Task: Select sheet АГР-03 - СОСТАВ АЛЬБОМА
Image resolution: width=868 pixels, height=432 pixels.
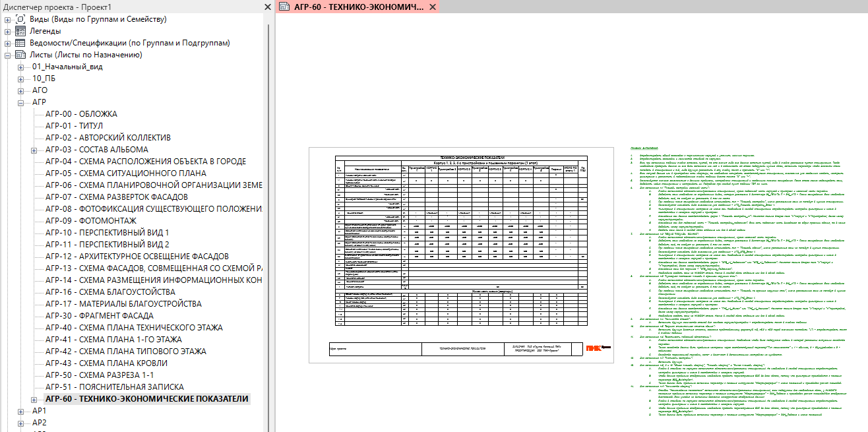Action: [x=97, y=150]
